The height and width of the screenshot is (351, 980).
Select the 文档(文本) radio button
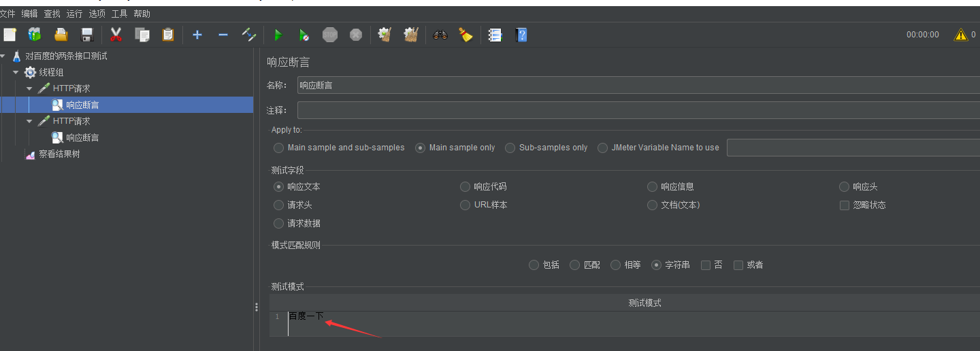pos(652,205)
